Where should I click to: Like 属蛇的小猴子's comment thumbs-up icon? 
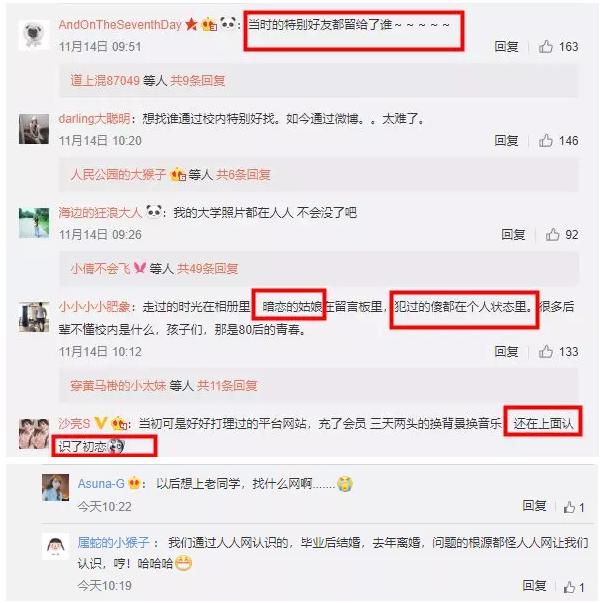[569, 587]
